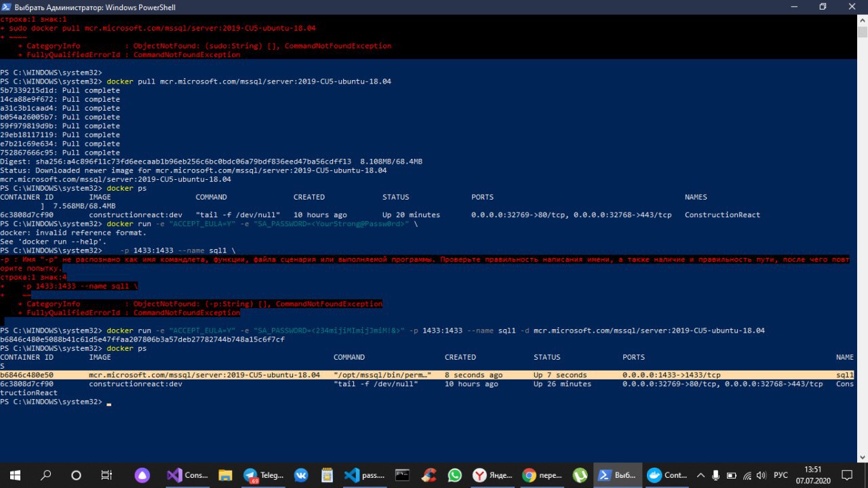Image resolution: width=868 pixels, height=488 pixels.
Task: Click 'Status: Downloaded newer image' line
Action: 193,170
